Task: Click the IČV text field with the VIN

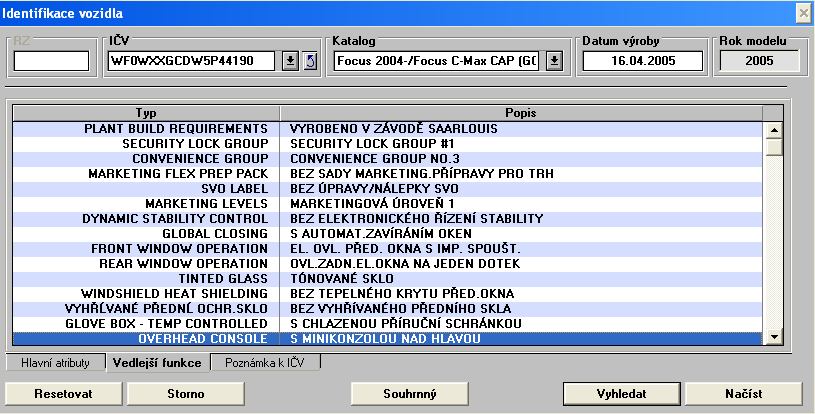Action: (191, 61)
